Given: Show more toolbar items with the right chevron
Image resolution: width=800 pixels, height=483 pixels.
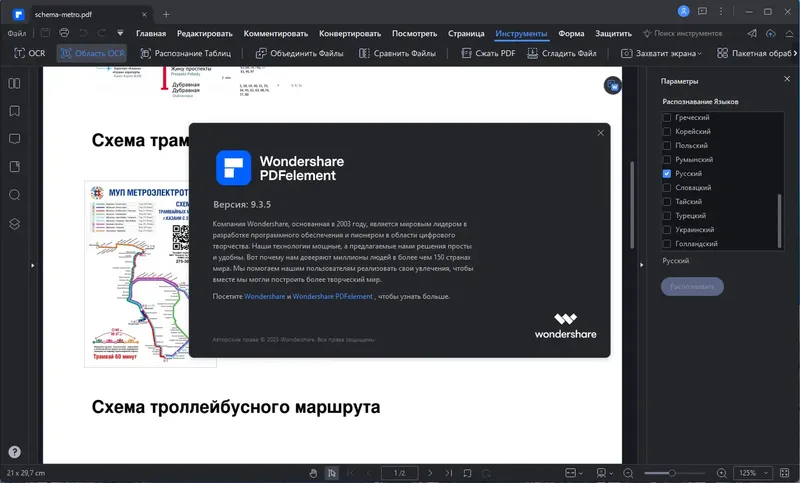Looking at the screenshot, I should tap(795, 53).
